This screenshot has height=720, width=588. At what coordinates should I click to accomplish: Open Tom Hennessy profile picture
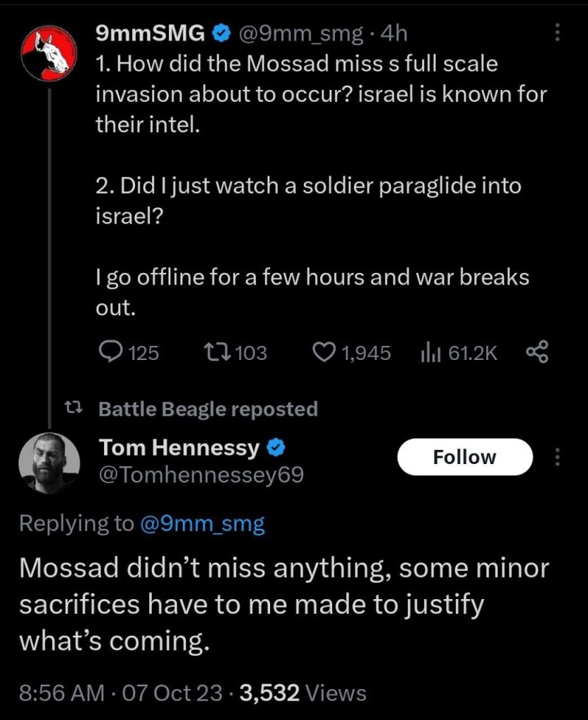49,461
